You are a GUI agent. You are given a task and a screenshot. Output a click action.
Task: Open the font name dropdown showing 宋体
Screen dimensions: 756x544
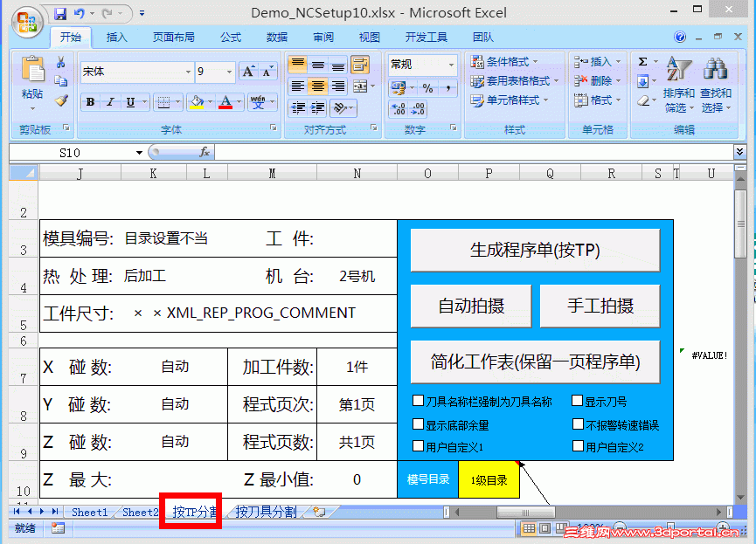(x=188, y=71)
